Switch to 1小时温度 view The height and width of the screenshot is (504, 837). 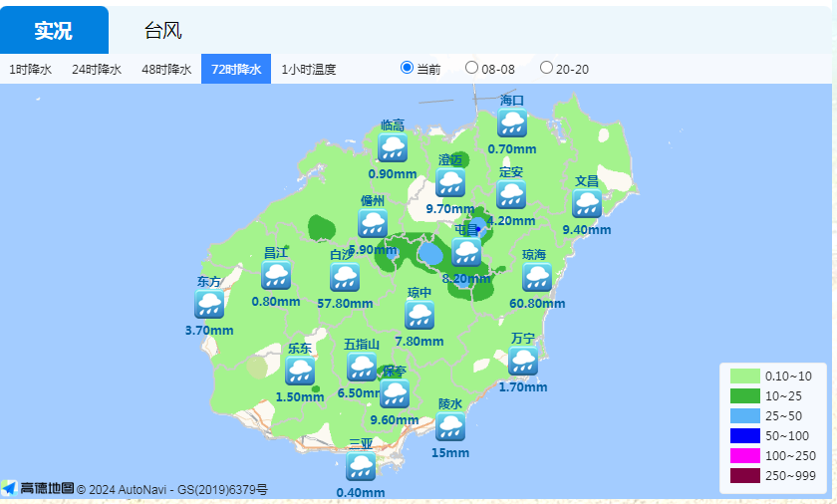coord(309,70)
